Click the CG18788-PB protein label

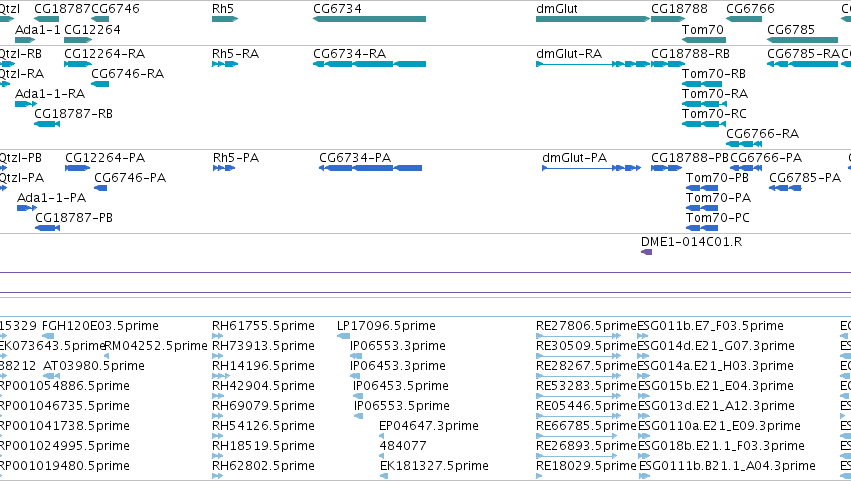[x=690, y=158]
